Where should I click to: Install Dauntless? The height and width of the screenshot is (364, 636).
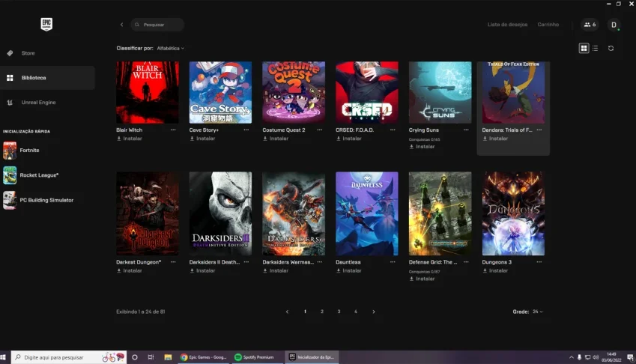click(349, 271)
